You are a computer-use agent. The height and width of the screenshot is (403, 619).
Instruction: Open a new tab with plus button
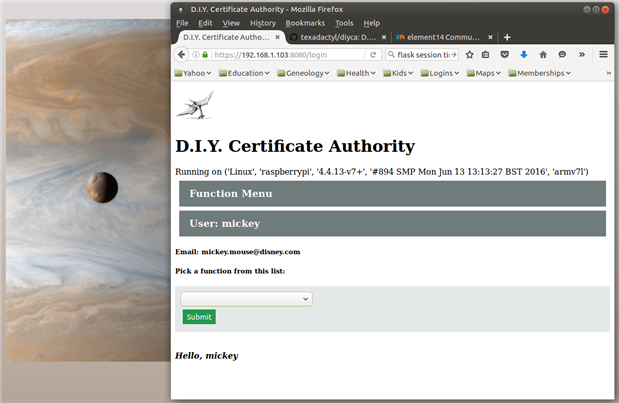(x=507, y=37)
